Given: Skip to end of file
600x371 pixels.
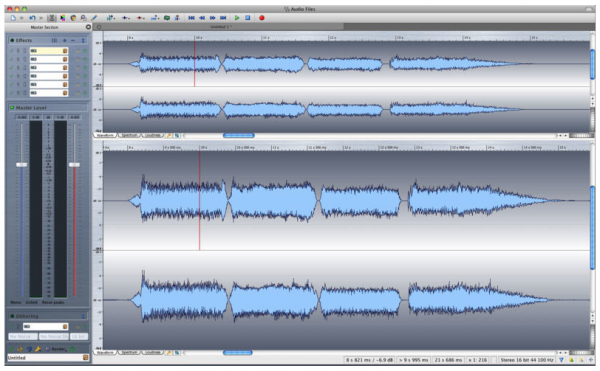Looking at the screenshot, I should pos(223,18).
